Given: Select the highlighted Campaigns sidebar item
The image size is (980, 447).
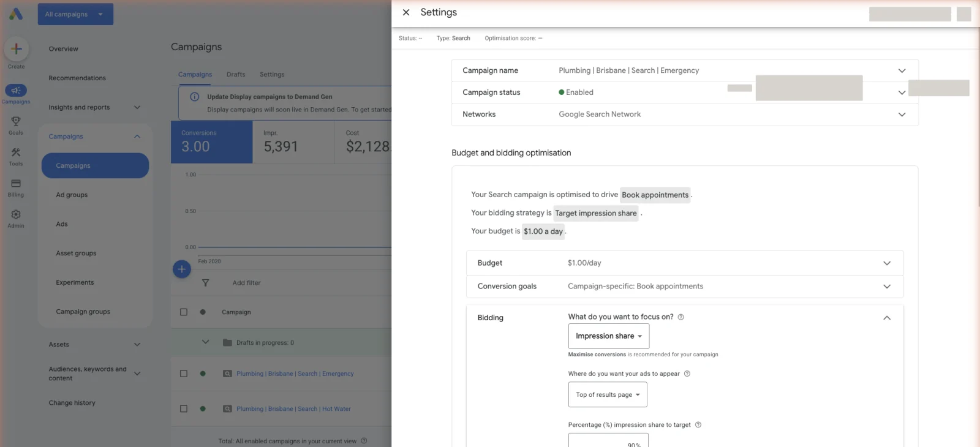Looking at the screenshot, I should point(95,166).
